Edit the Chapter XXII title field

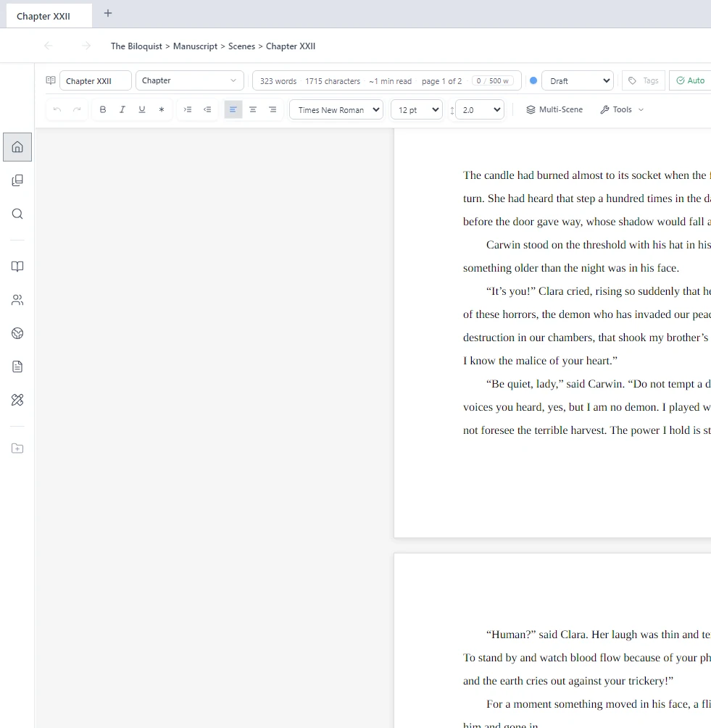click(x=95, y=81)
